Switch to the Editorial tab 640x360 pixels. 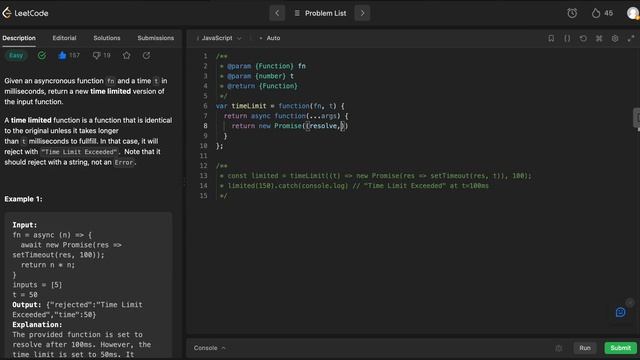coord(64,38)
